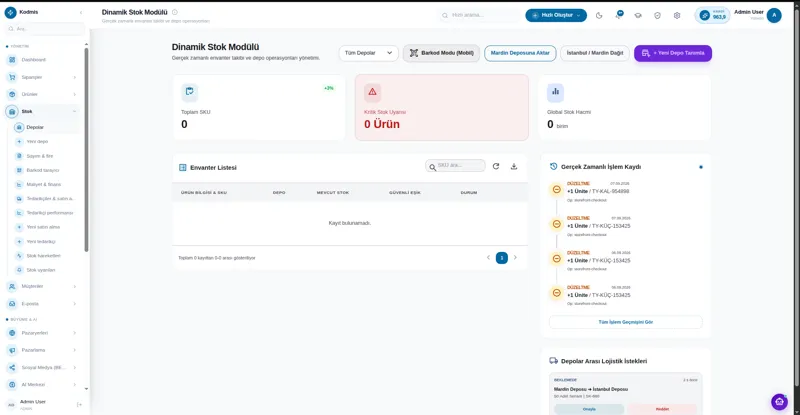Expand the Pazaryerleri menu arrow
The image size is (800, 415).
[x=74, y=333]
